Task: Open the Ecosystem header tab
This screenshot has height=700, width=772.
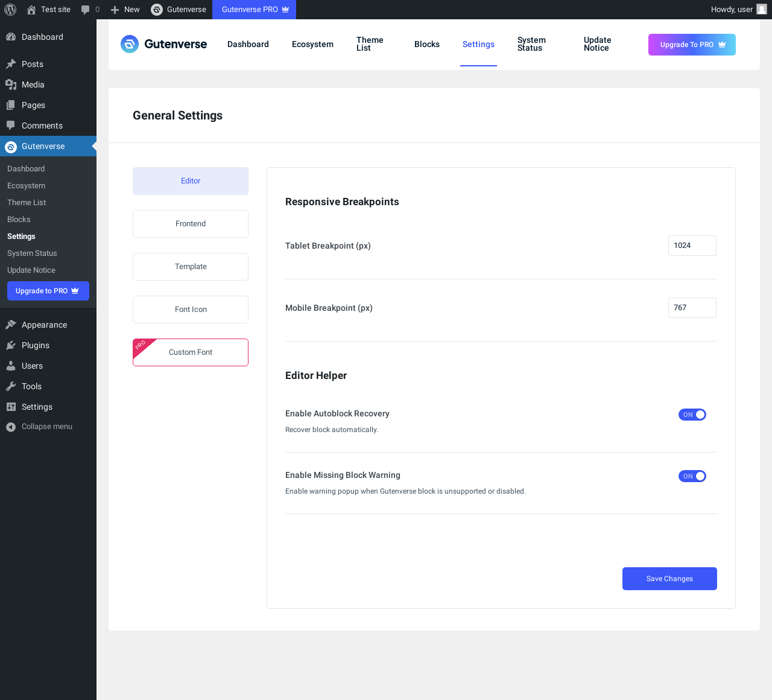Action: [312, 44]
